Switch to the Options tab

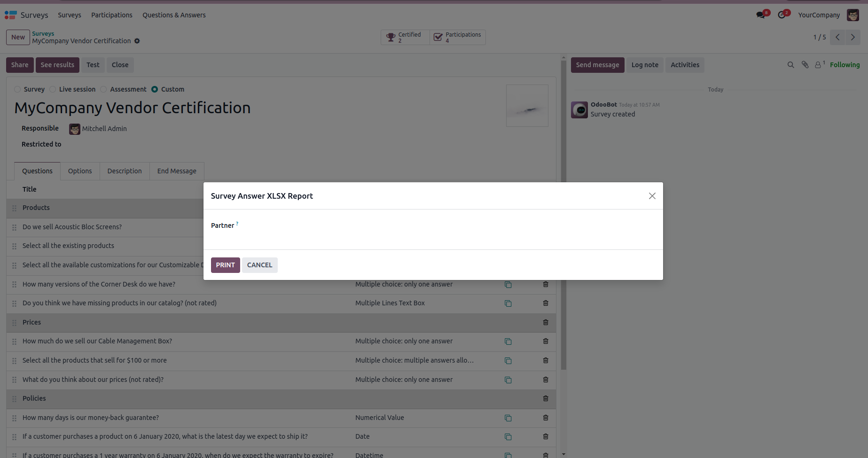click(x=80, y=171)
